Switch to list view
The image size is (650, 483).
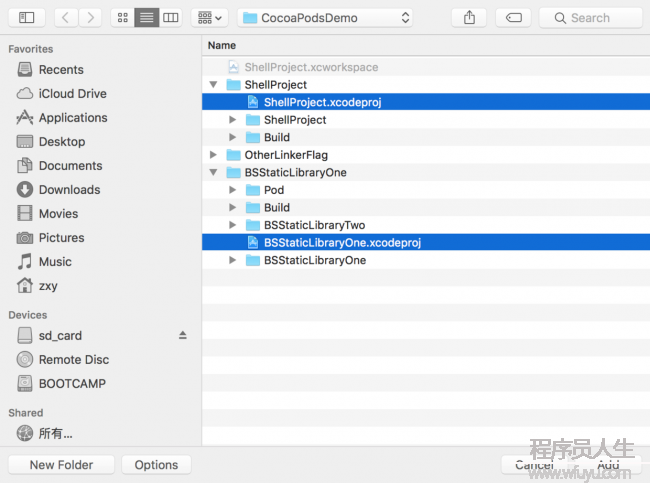[147, 18]
